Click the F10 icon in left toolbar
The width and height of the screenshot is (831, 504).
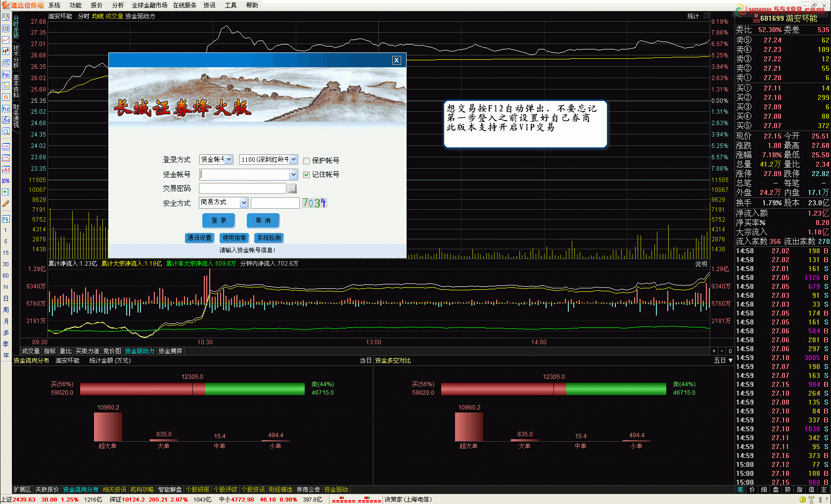click(5, 74)
